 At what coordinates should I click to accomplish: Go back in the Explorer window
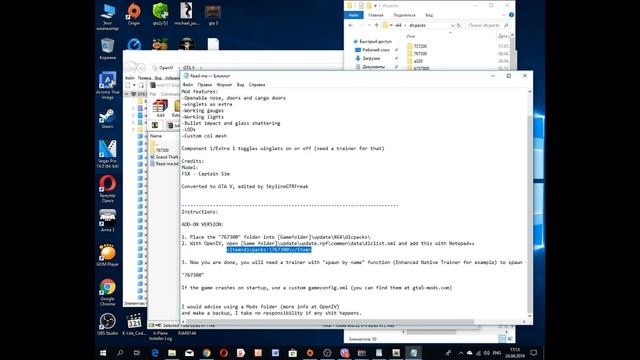pos(351,25)
